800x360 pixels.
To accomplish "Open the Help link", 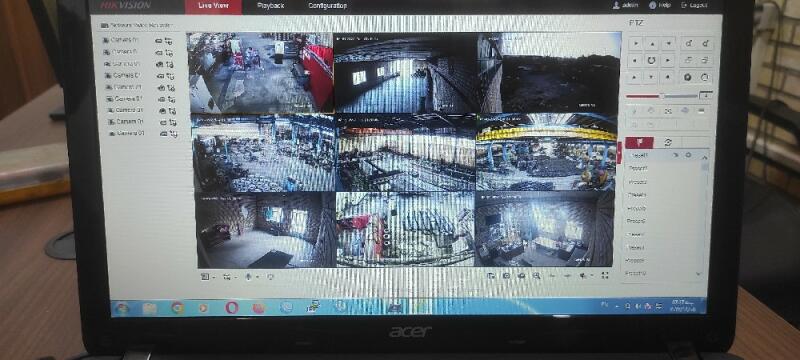I will (660, 5).
